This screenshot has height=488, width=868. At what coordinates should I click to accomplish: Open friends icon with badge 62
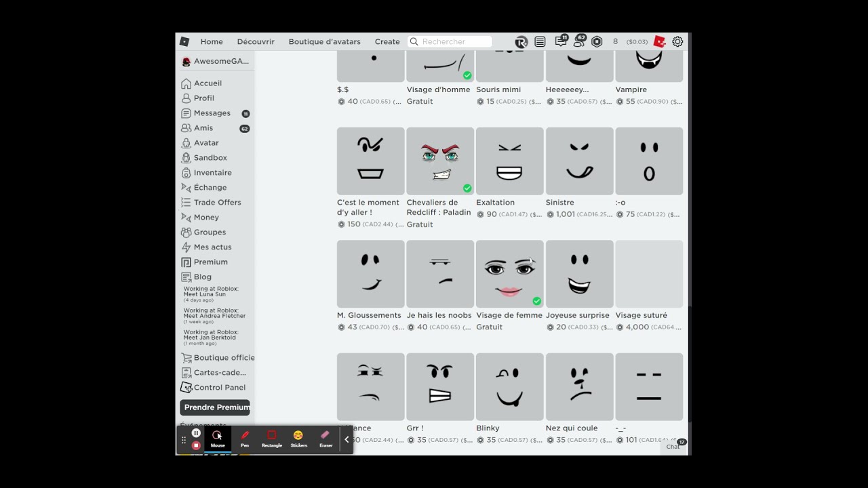(x=579, y=41)
